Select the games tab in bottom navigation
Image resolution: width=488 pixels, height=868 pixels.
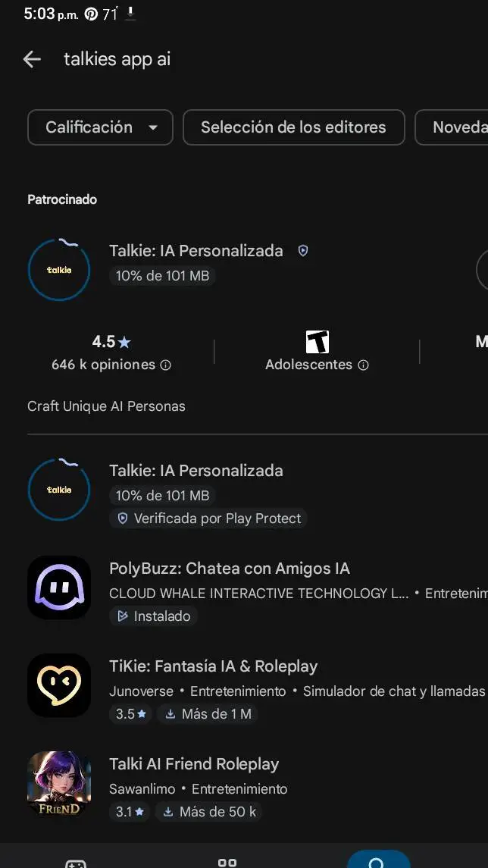click(x=76, y=863)
